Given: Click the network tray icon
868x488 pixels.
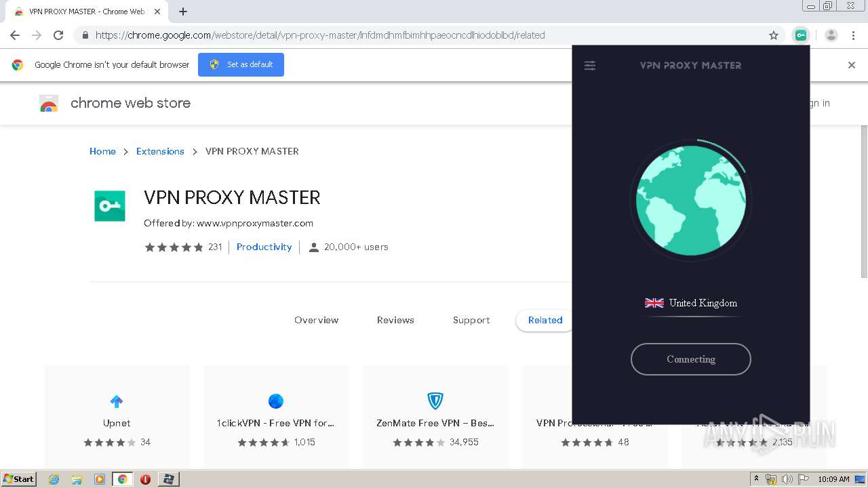Looking at the screenshot, I should pyautogui.click(x=772, y=479).
